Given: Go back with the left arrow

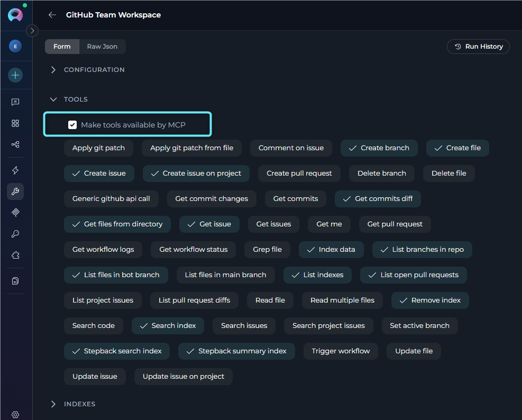Looking at the screenshot, I should (52, 15).
